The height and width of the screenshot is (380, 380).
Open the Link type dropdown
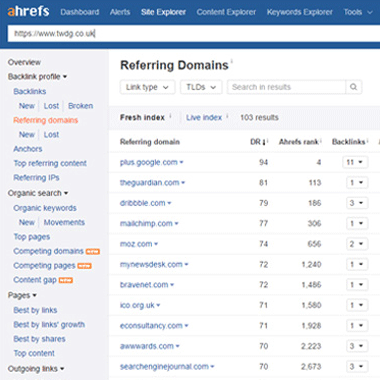pos(147,87)
